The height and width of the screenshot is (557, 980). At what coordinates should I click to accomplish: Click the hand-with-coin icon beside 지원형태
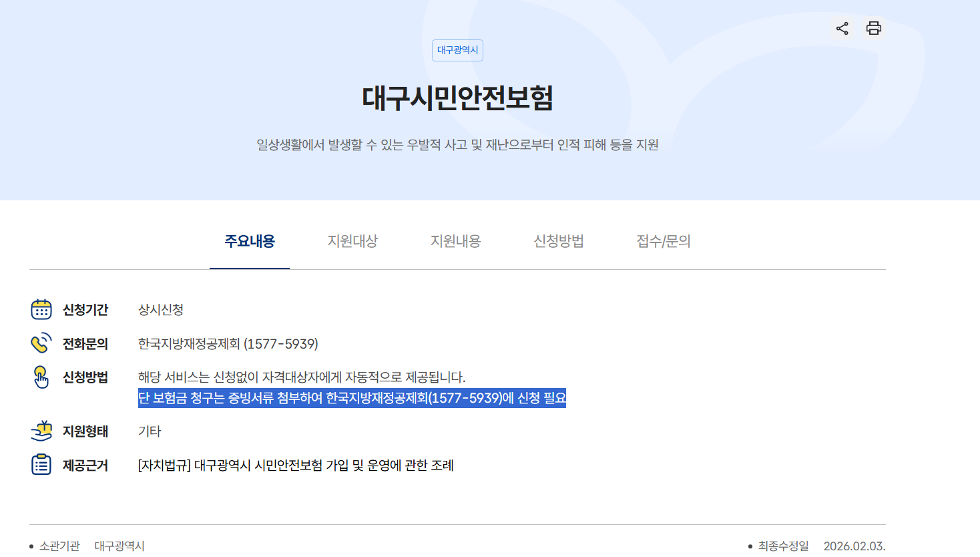tap(41, 431)
